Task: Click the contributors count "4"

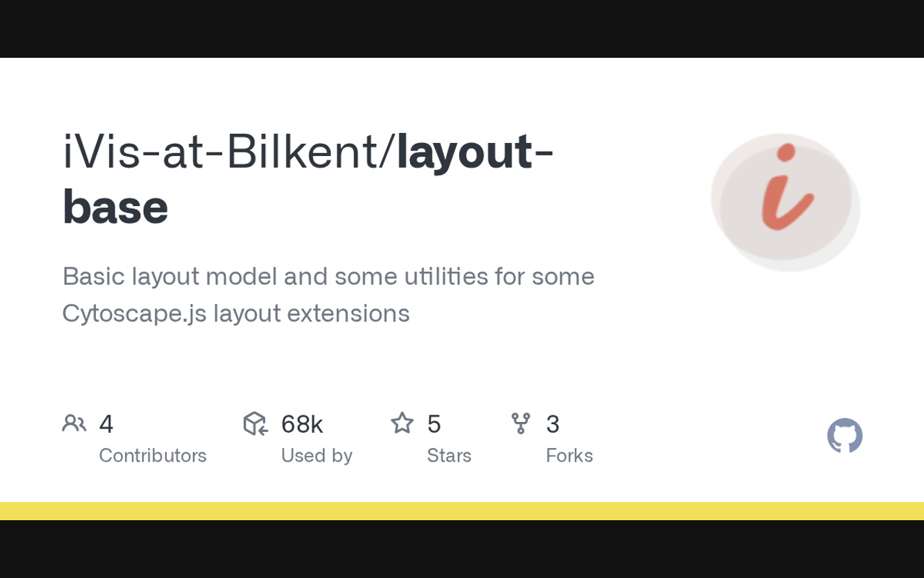Action: [106, 424]
